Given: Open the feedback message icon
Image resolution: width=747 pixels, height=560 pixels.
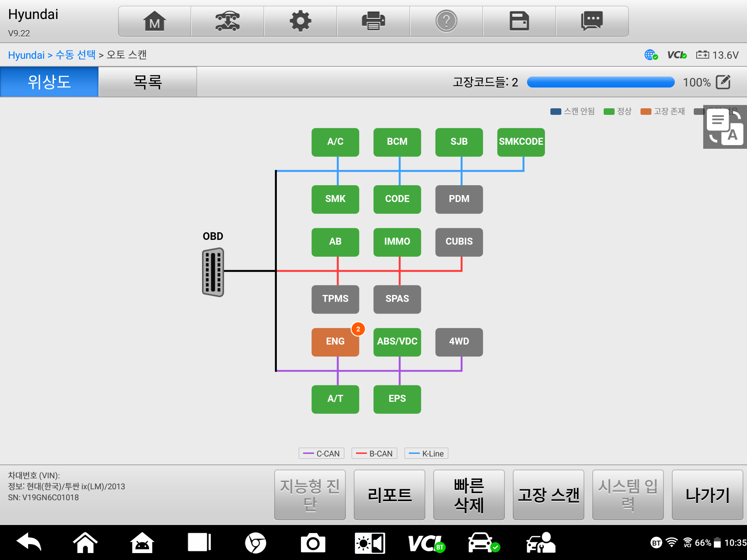Looking at the screenshot, I should 592,21.
